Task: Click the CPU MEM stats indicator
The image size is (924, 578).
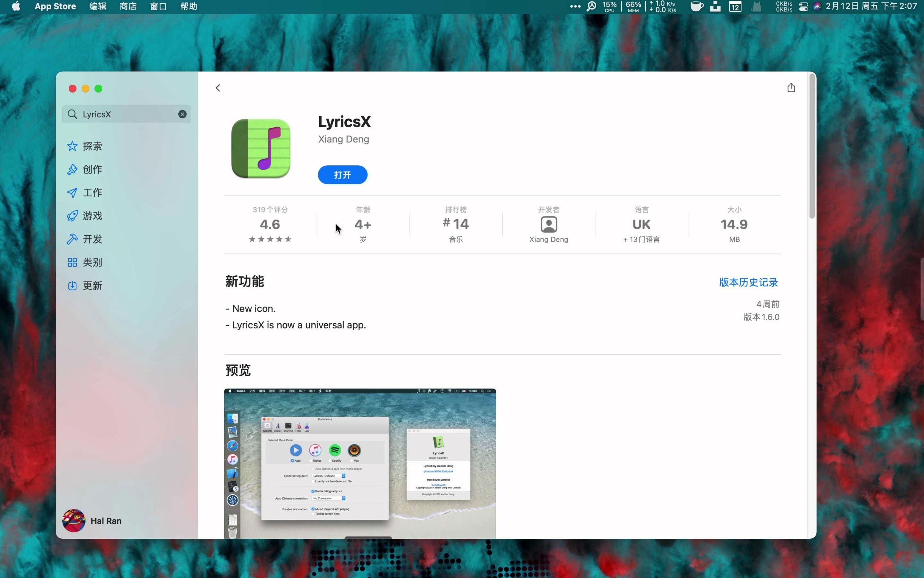Action: coord(622,6)
